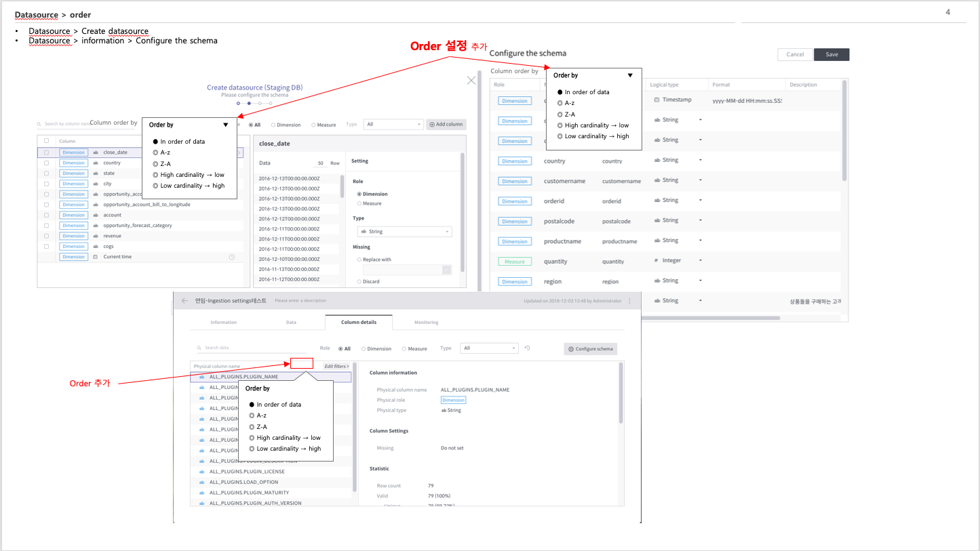Click the Cancel button in Configure the schema
980x551 pixels.
(x=796, y=54)
